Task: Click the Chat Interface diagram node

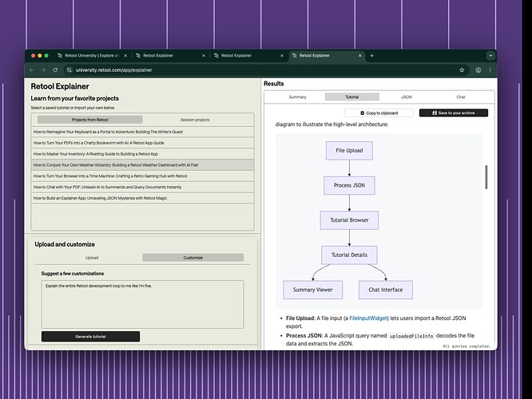Action: point(386,290)
